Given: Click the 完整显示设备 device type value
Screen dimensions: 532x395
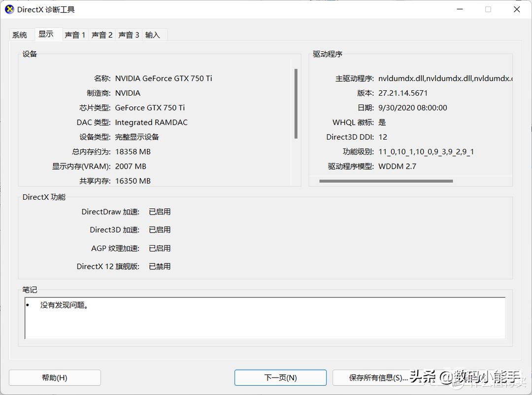Looking at the screenshot, I should (x=137, y=137).
